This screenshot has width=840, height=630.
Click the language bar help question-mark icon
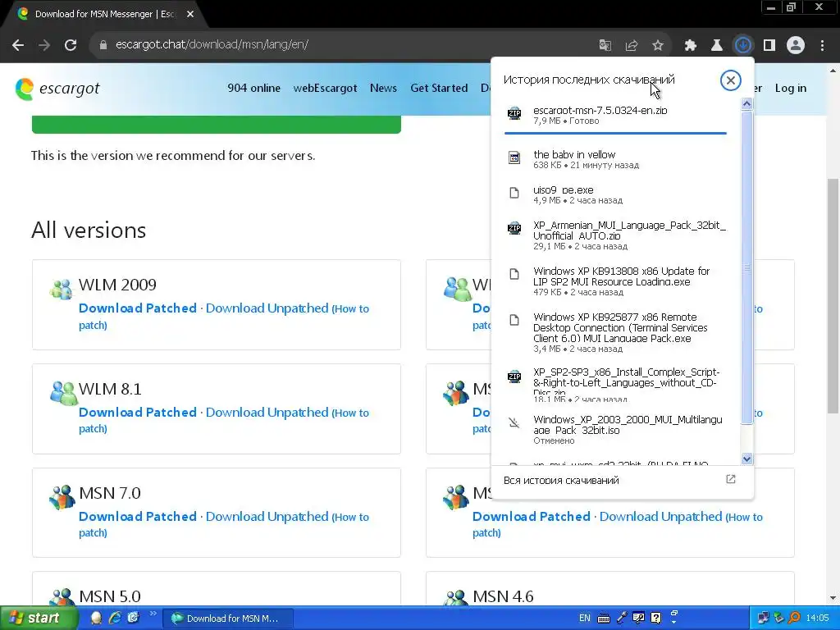655,619
